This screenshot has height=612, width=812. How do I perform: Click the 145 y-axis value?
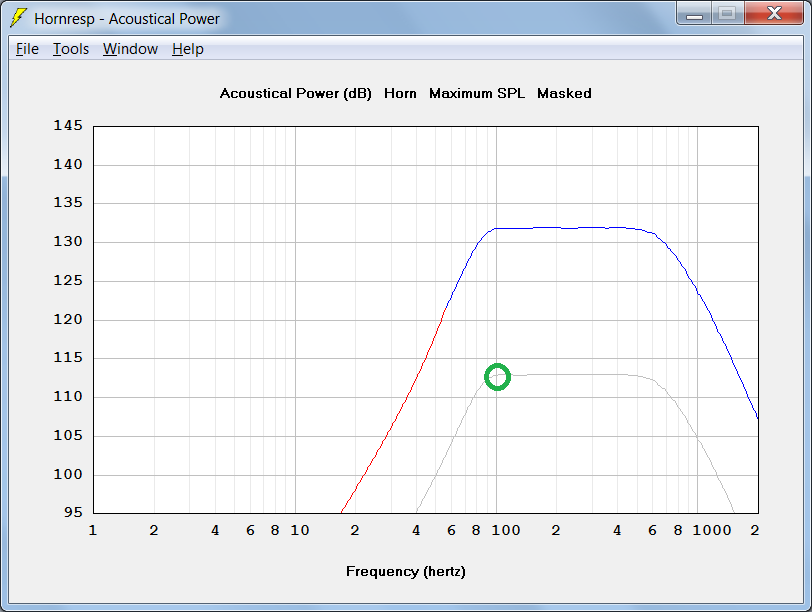(68, 125)
